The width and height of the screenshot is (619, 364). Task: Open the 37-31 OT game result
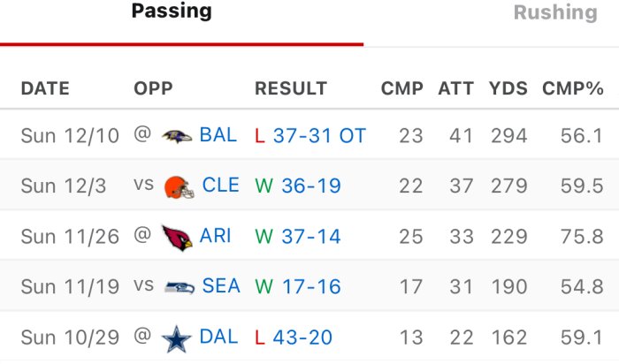tap(319, 135)
